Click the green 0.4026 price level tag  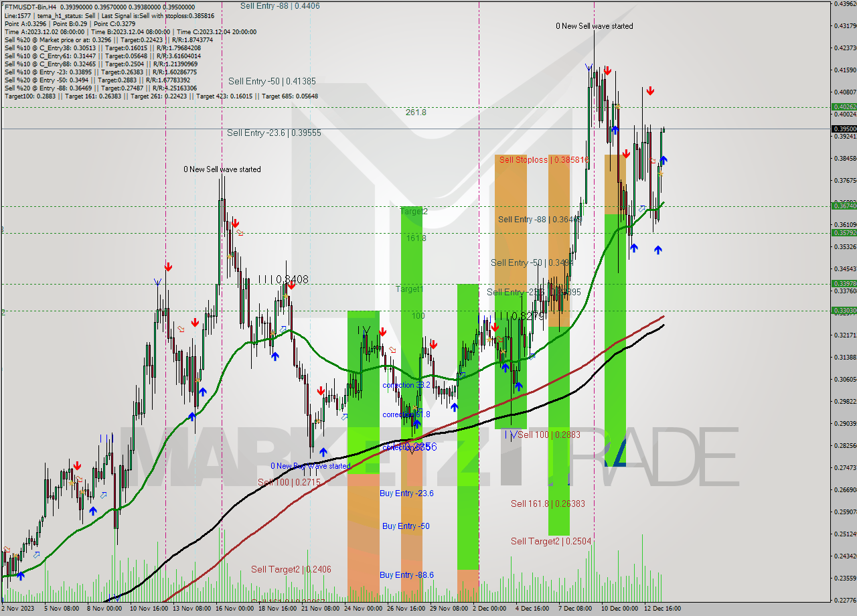point(844,106)
